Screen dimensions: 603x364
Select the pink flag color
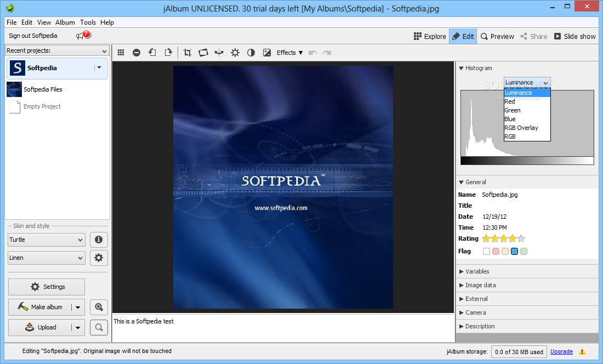point(496,252)
